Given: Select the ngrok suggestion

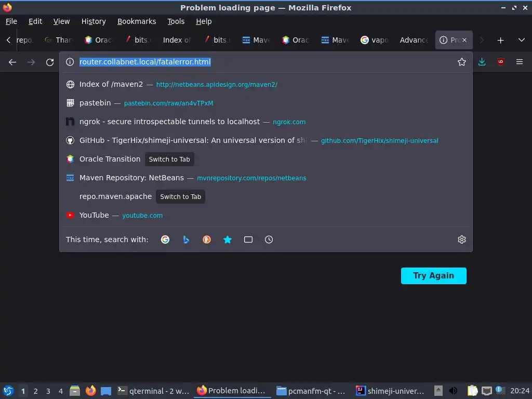Looking at the screenshot, I should [x=265, y=122].
